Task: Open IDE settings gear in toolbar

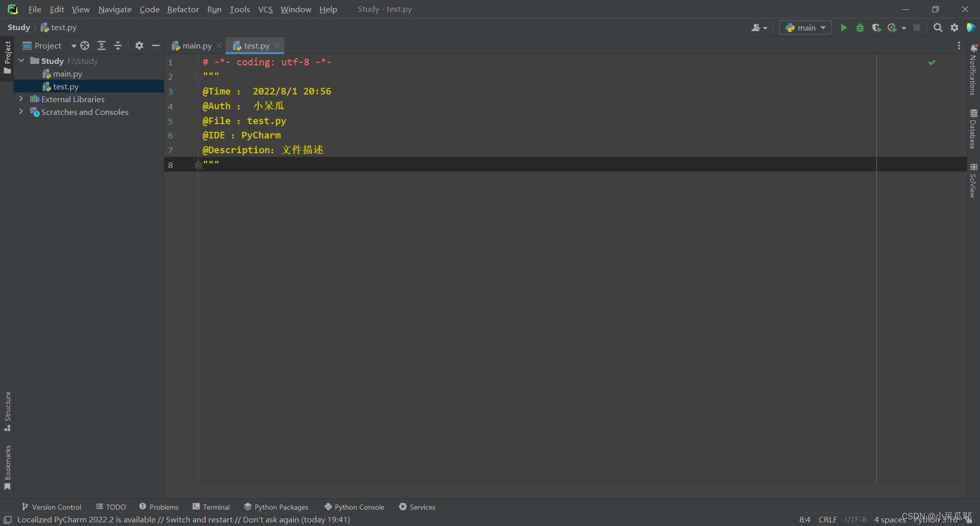Action: 954,28
